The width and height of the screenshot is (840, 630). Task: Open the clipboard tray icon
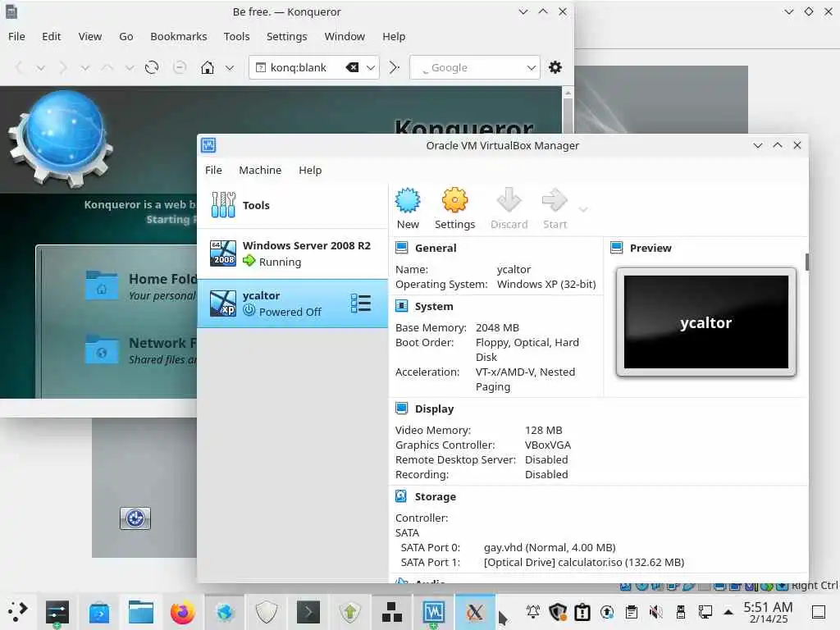point(632,612)
